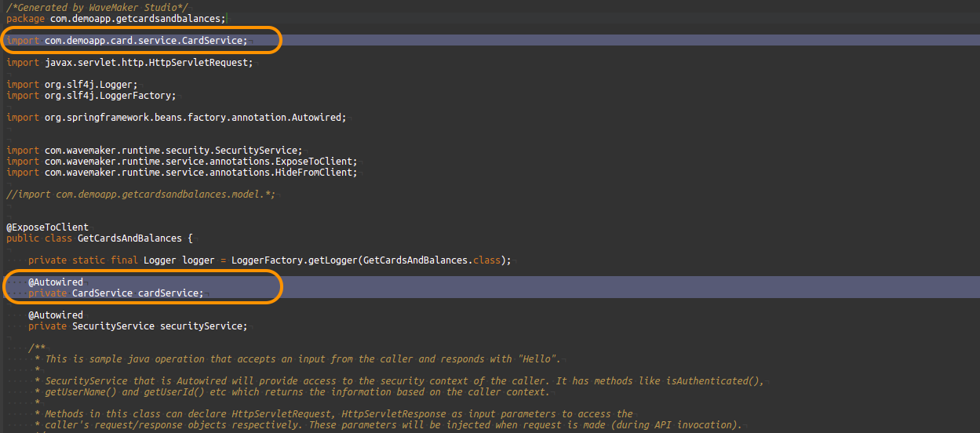Click the logger field declaration line
980x433 pixels.
pos(269,260)
